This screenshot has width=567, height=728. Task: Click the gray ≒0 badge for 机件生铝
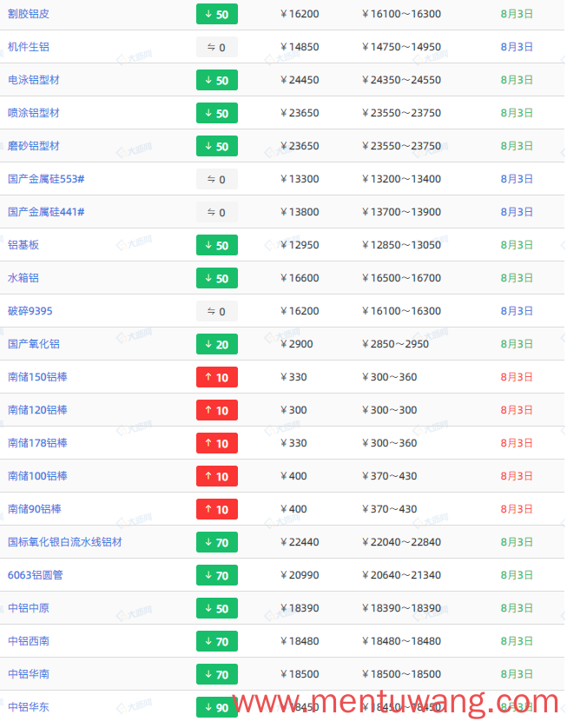[217, 47]
